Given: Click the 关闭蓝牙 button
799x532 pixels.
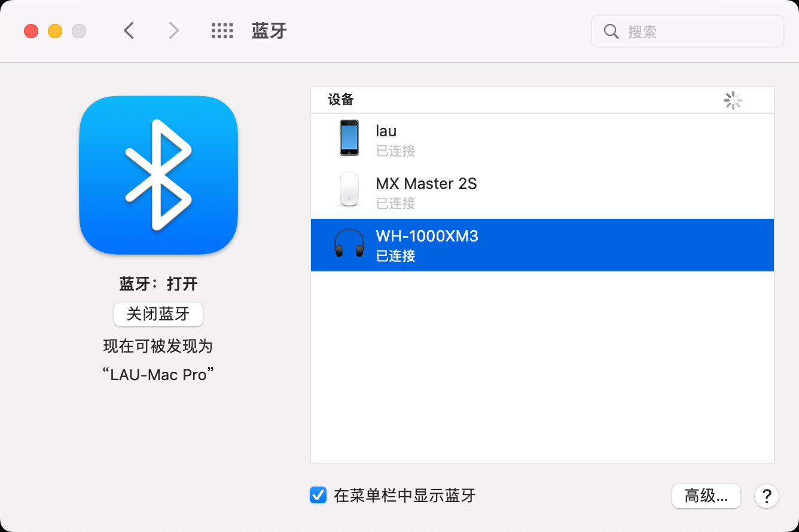Looking at the screenshot, I should pyautogui.click(x=158, y=314).
